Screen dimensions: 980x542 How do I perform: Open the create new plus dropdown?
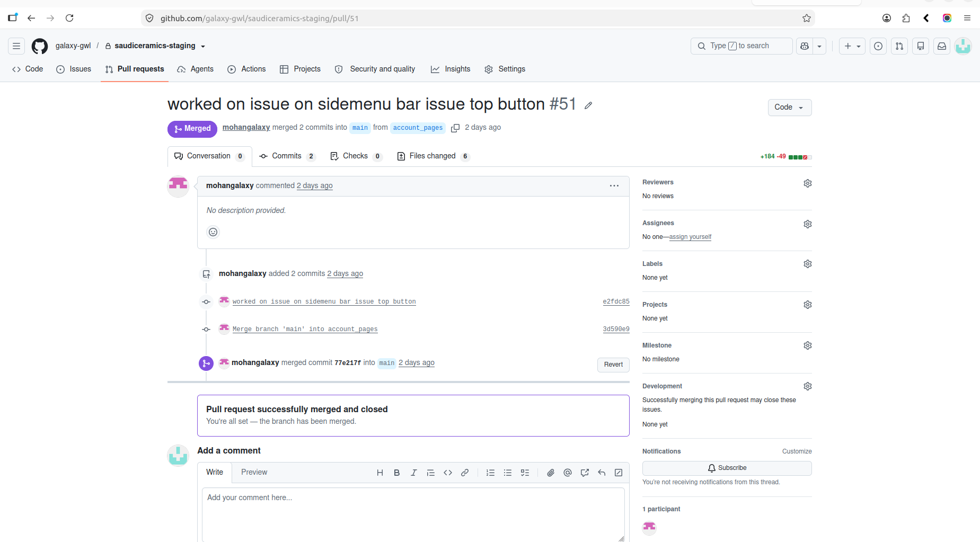(x=852, y=46)
